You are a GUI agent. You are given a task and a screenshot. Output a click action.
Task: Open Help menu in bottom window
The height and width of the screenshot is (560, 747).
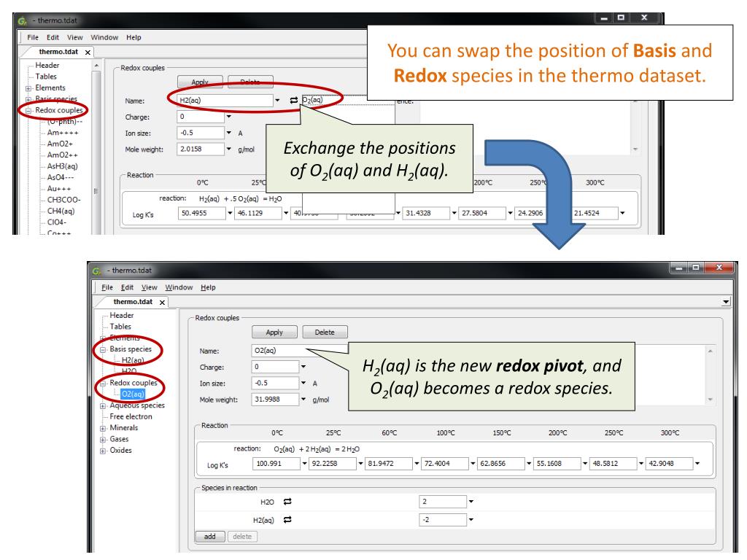(x=208, y=287)
